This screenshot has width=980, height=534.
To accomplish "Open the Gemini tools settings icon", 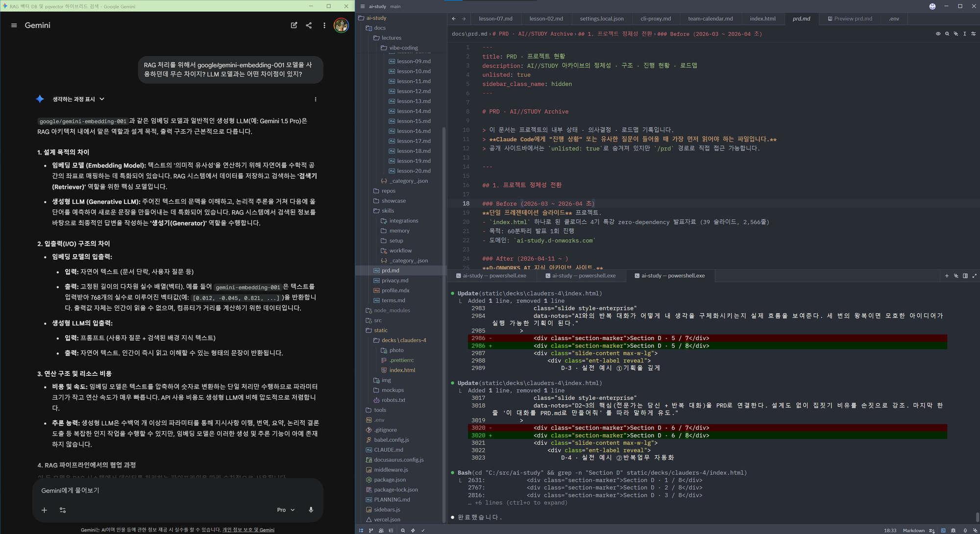I will pyautogui.click(x=63, y=510).
